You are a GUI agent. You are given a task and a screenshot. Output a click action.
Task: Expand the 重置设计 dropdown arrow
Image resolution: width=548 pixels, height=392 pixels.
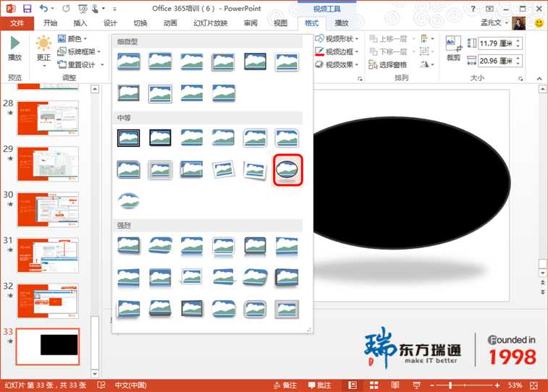pos(102,64)
